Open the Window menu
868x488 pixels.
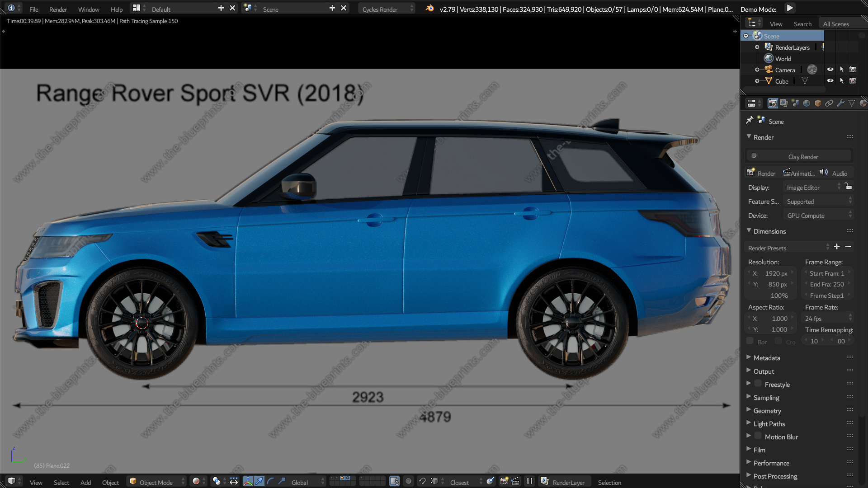click(x=89, y=9)
